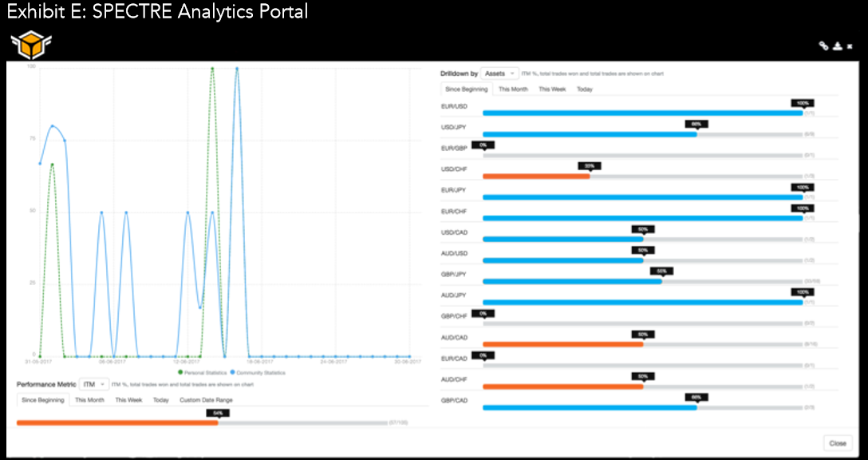Switch to This Month tab in Drilldown panel
Image resolution: width=868 pixels, height=460 pixels.
click(x=513, y=89)
